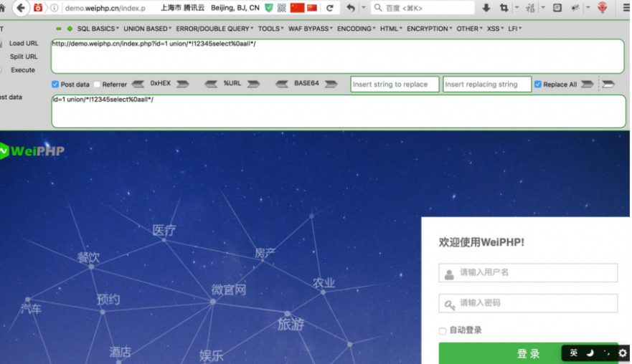
Task: Reload the page with the refresh icon
Action: tap(330, 8)
